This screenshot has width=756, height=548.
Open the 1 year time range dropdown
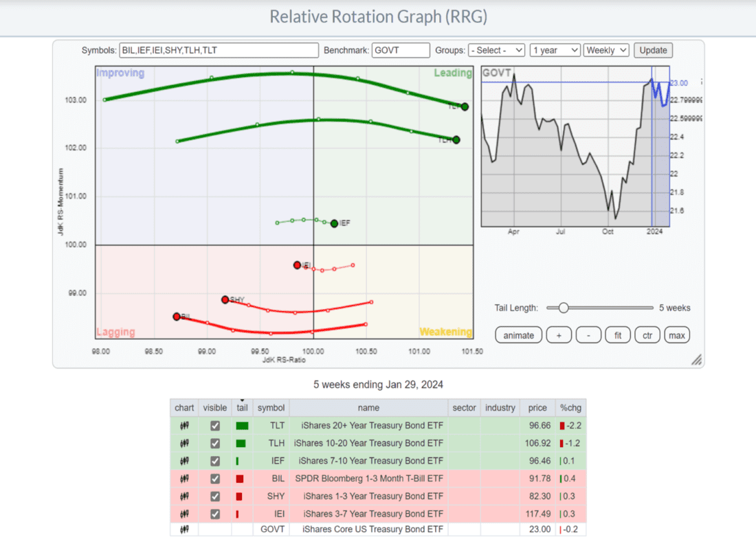point(554,50)
